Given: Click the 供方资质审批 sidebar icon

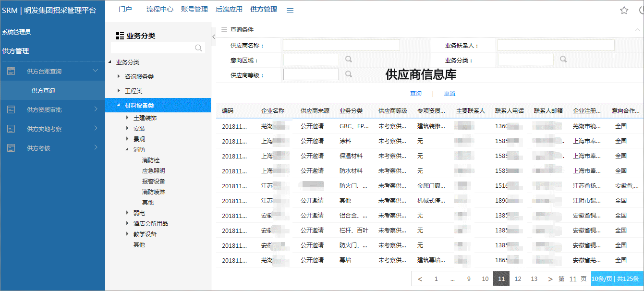Looking at the screenshot, I should [11, 109].
